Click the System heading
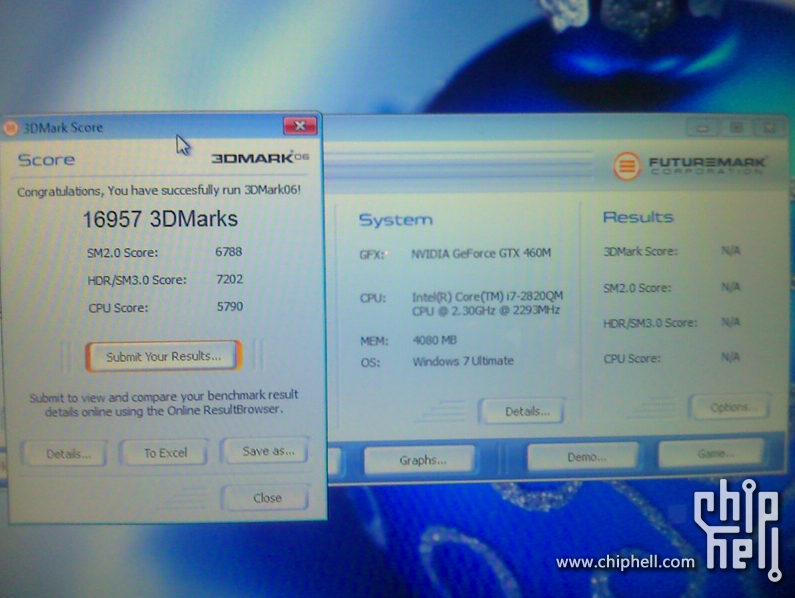The width and height of the screenshot is (795, 598). [396, 220]
